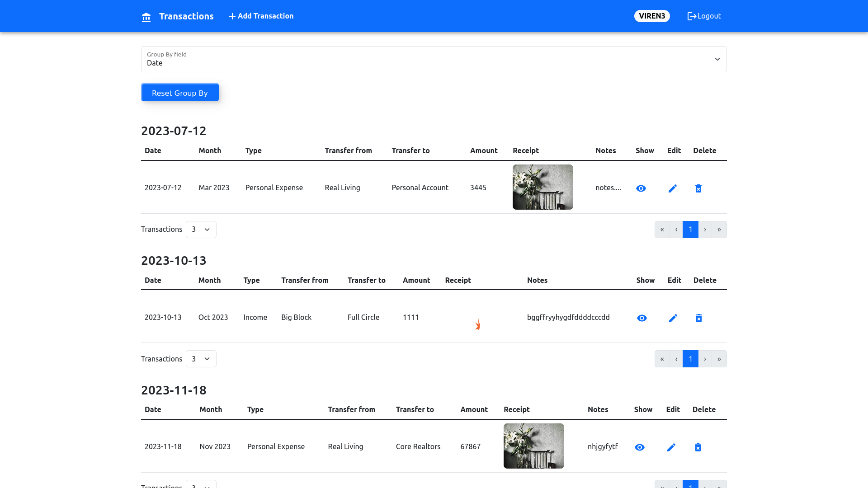Add a new transaction

[x=261, y=16]
